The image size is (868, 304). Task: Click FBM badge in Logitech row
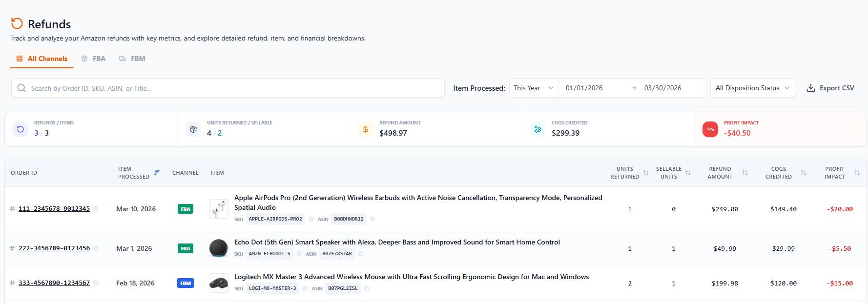pyautogui.click(x=186, y=283)
